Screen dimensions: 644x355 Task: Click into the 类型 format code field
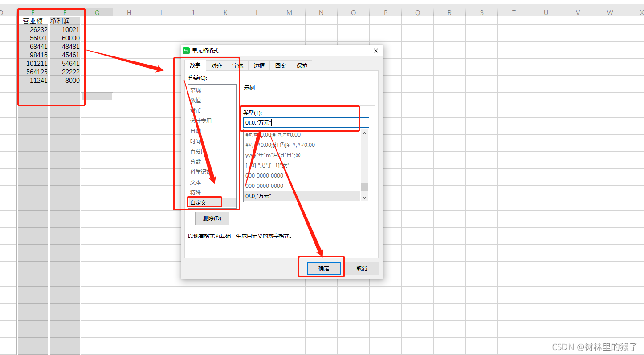point(306,122)
